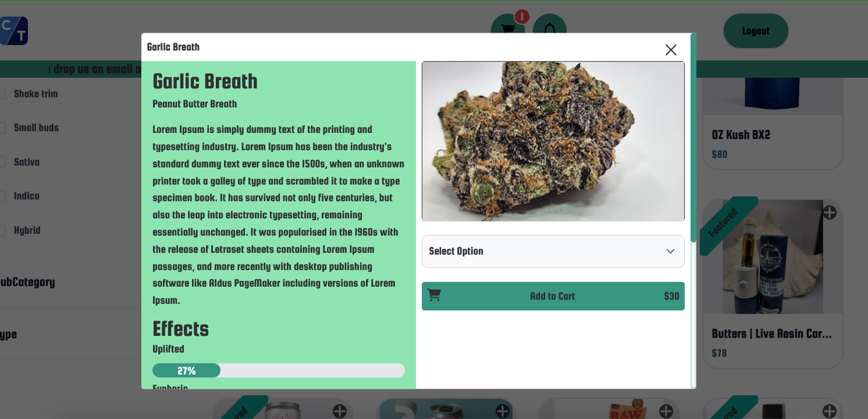Image resolution: width=868 pixels, height=419 pixels.
Task: Click the CT logo in header
Action: 14,31
